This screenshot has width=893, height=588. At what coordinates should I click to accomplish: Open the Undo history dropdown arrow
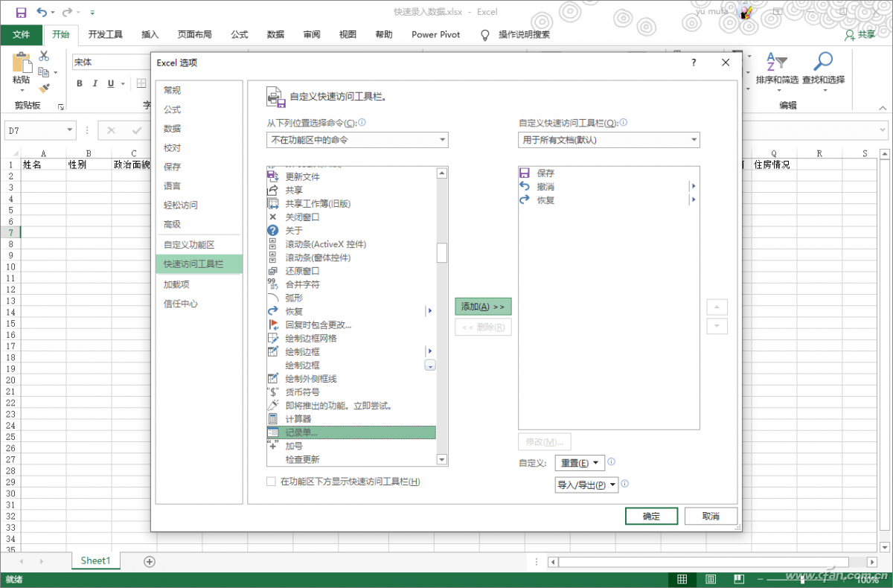53,13
